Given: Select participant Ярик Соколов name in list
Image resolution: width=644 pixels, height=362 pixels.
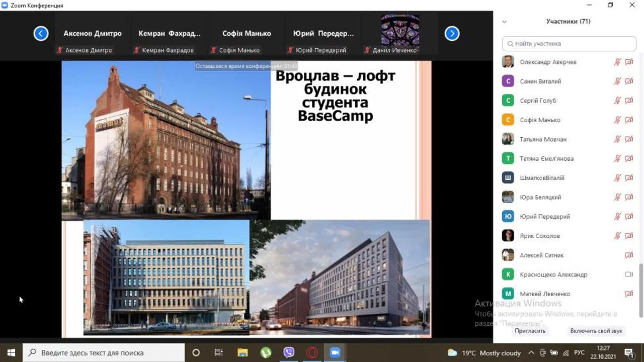Looking at the screenshot, I should [540, 236].
